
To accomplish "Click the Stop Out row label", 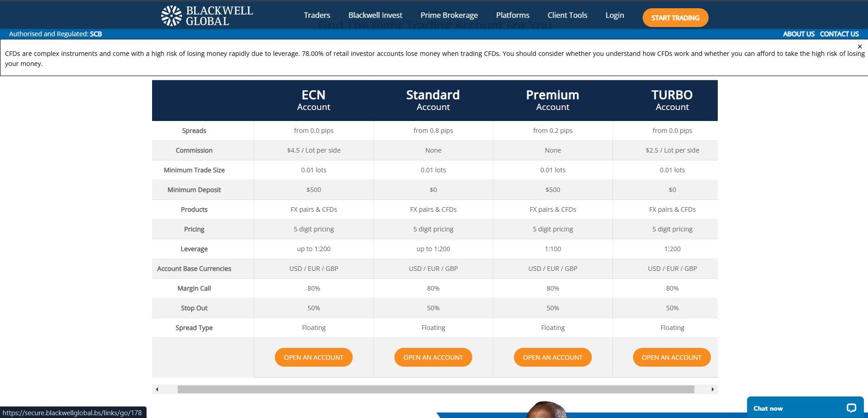I will click(x=194, y=308).
